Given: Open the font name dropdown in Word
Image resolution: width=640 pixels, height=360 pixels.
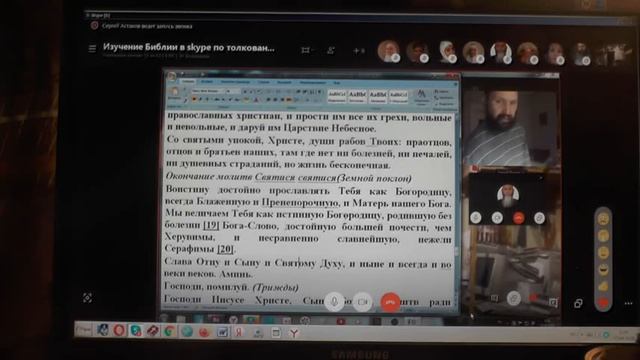Looking at the screenshot, I should [x=208, y=91].
